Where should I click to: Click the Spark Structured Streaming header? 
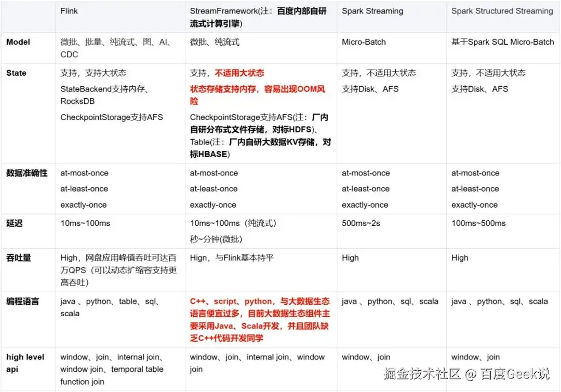pyautogui.click(x=502, y=10)
